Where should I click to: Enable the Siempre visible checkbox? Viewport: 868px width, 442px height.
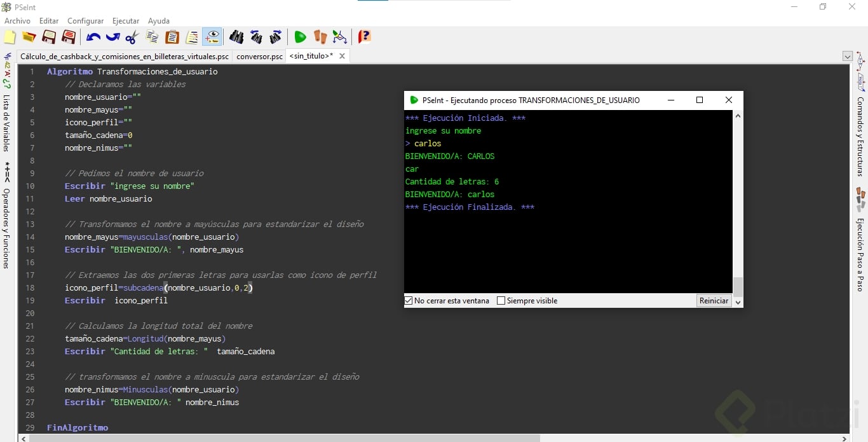click(x=501, y=301)
